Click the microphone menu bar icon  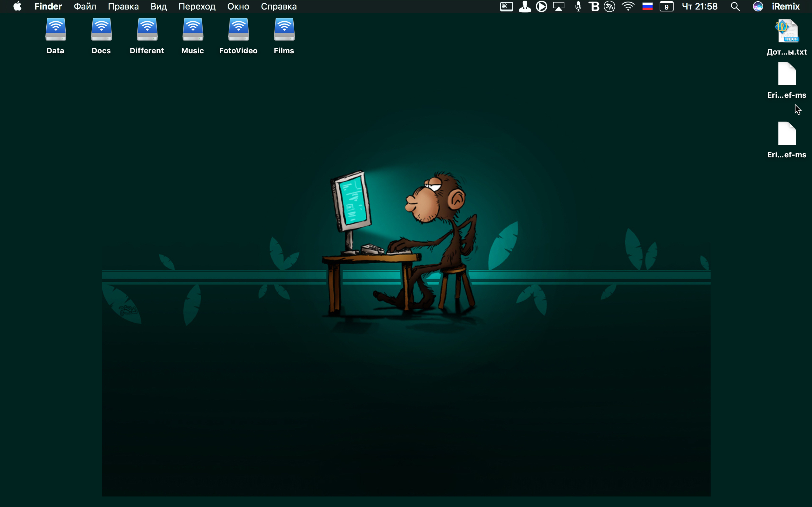coord(578,6)
